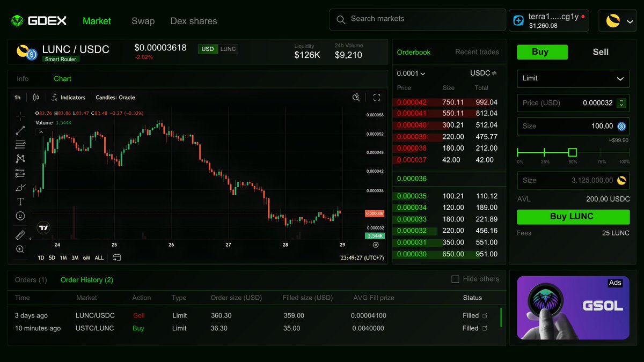
Task: Set chart range to 5D
Action: [52, 258]
